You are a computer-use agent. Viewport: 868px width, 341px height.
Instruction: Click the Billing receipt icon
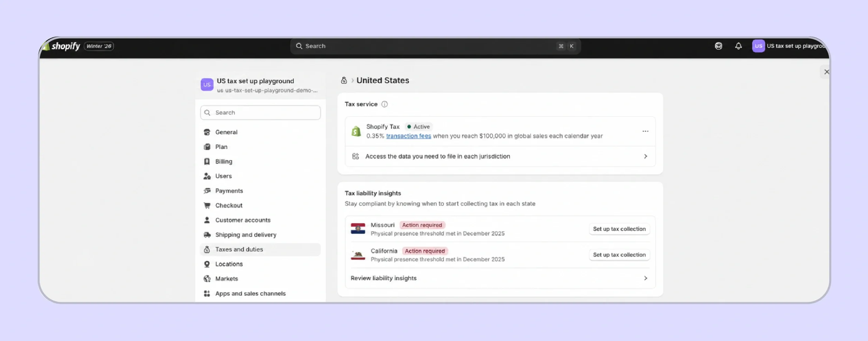pos(207,161)
